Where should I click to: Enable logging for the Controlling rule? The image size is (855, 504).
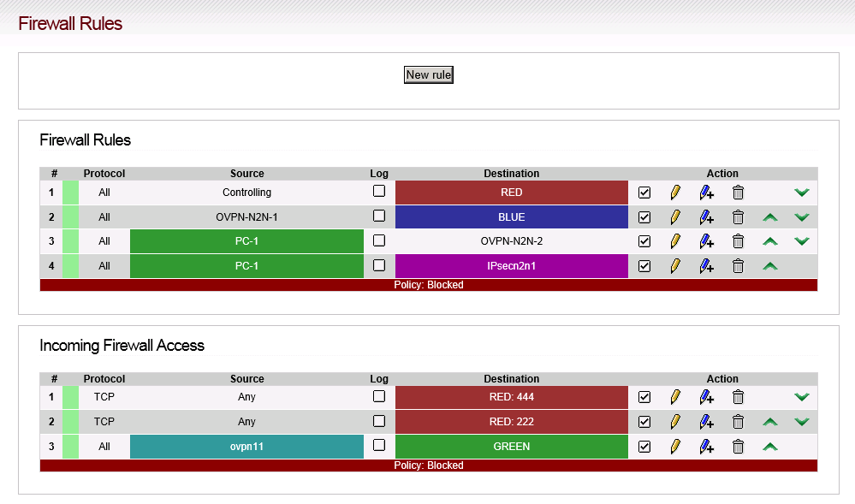coord(379,191)
